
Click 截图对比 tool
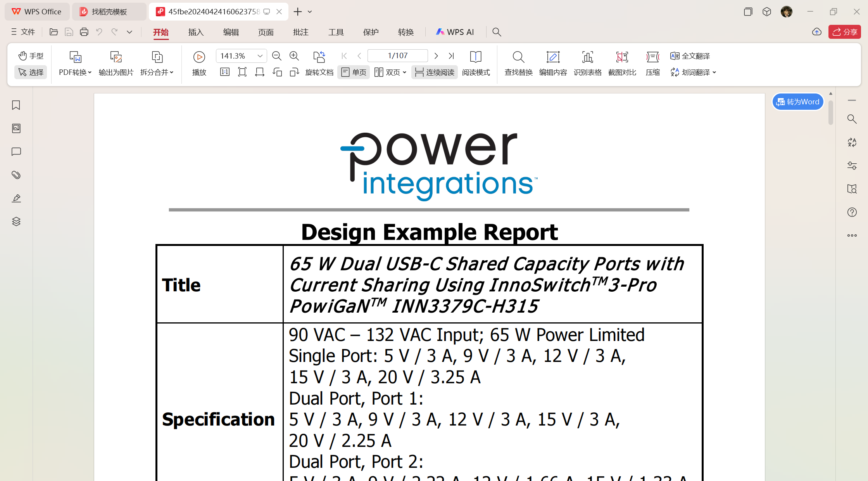[x=622, y=64]
